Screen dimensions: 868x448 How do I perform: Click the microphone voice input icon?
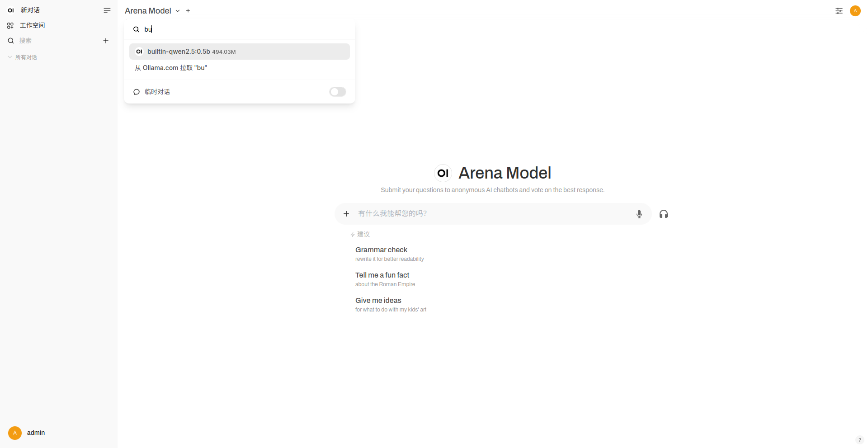639,214
